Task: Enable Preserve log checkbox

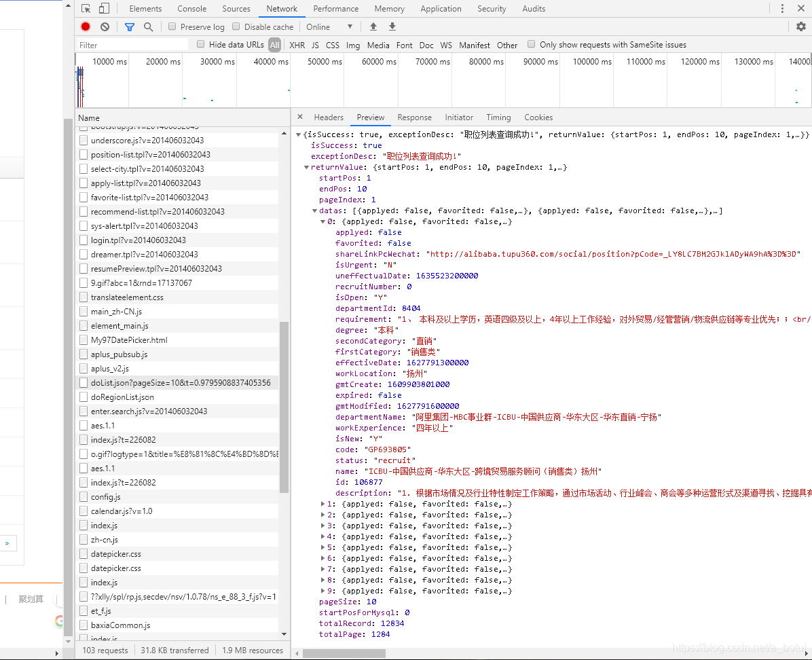Action: (172, 26)
